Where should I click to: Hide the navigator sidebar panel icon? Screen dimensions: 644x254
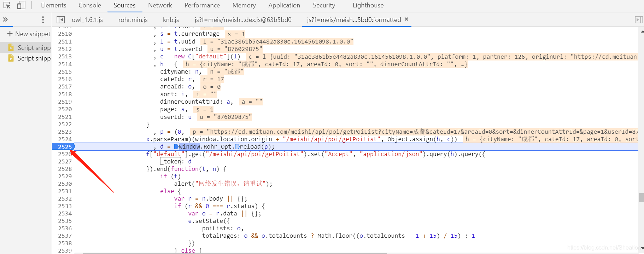[61, 20]
